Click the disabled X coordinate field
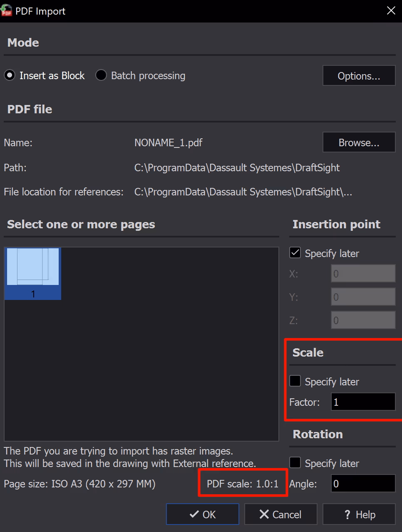 coord(363,274)
